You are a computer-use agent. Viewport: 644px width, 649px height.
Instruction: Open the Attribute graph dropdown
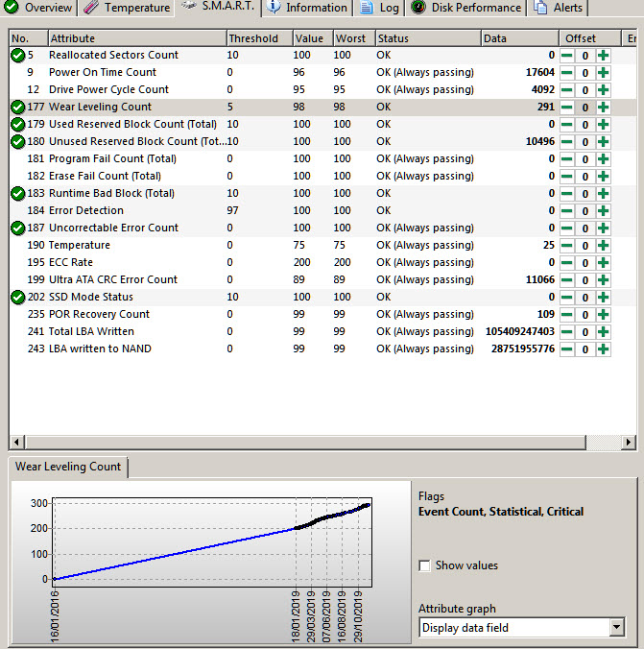pos(616,628)
